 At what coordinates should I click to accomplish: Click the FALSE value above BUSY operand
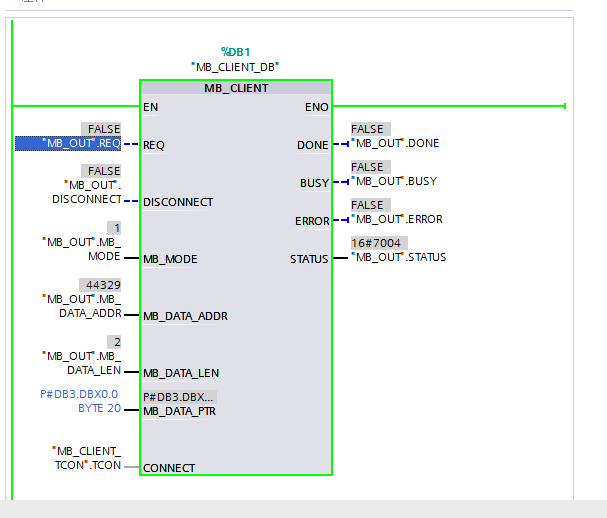tap(370, 167)
